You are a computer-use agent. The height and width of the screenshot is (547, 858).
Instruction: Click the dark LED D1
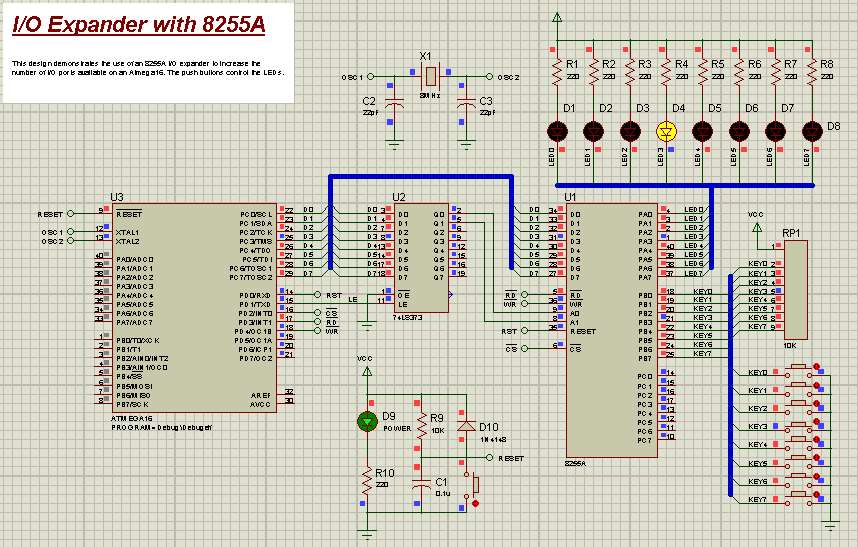tap(556, 131)
